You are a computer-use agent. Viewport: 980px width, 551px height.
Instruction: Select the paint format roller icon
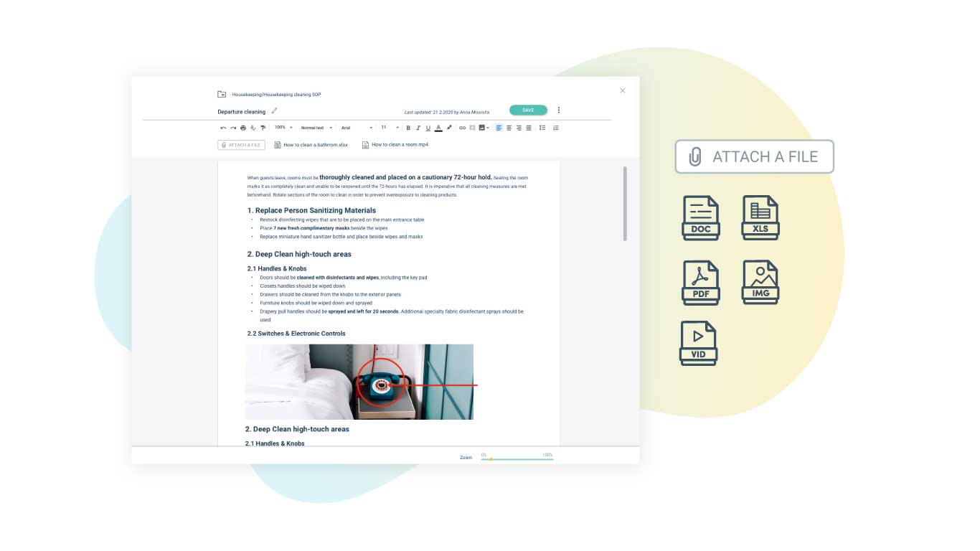pyautogui.click(x=263, y=128)
